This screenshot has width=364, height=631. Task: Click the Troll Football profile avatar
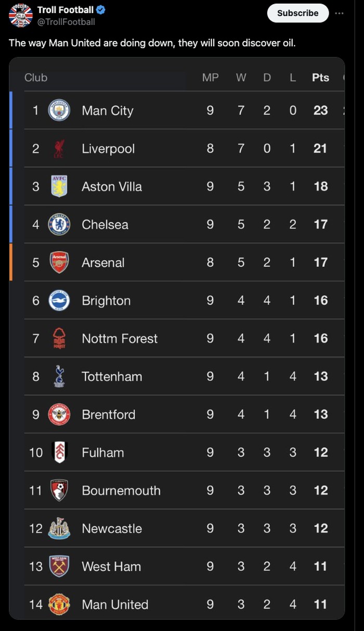21,15
